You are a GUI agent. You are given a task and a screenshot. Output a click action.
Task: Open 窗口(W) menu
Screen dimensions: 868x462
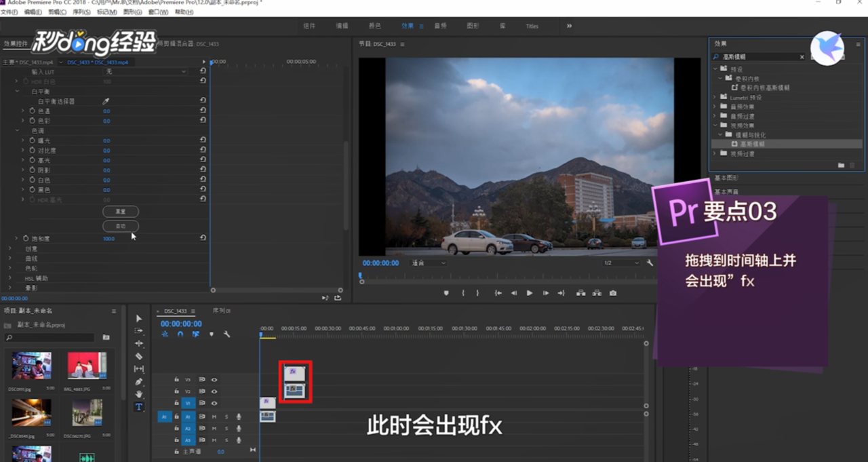point(158,12)
